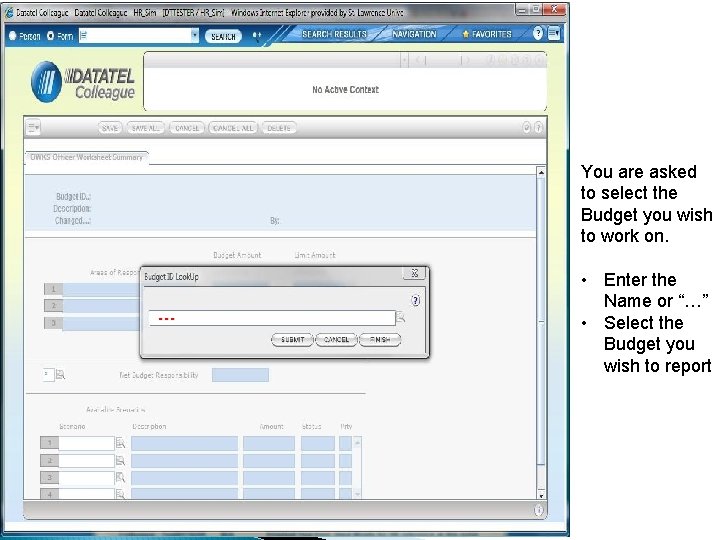Open the search box dropdown arrow
This screenshot has width=720, height=540.
[195, 35]
